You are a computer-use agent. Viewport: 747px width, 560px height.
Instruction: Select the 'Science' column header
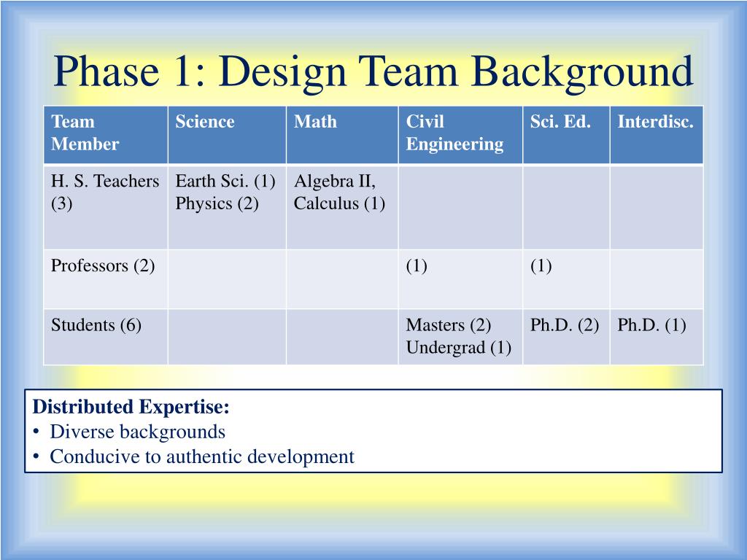pos(227,135)
